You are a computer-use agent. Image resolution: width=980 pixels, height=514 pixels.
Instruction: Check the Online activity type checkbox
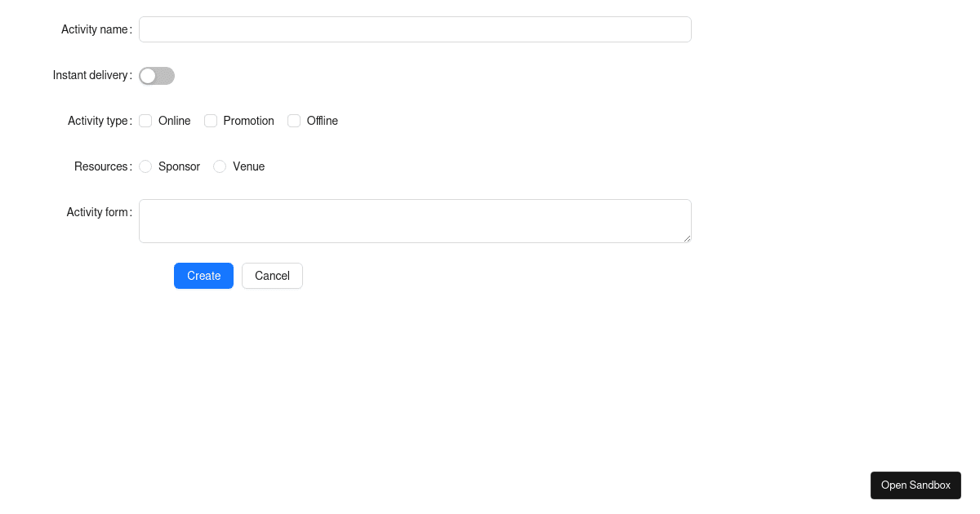[x=145, y=121]
